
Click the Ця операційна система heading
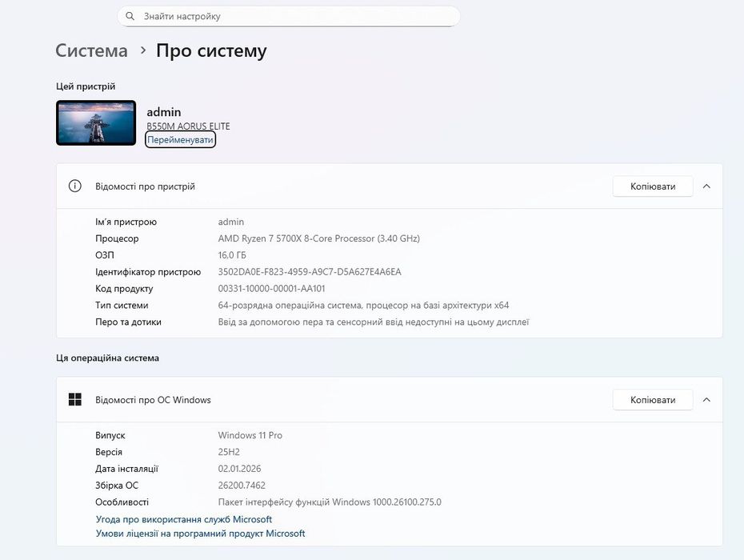point(107,358)
